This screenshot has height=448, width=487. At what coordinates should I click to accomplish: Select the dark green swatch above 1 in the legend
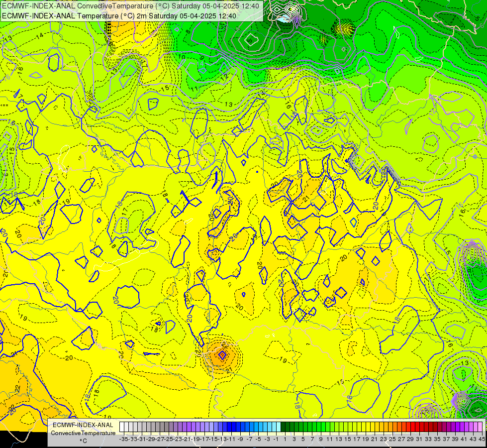(283, 427)
